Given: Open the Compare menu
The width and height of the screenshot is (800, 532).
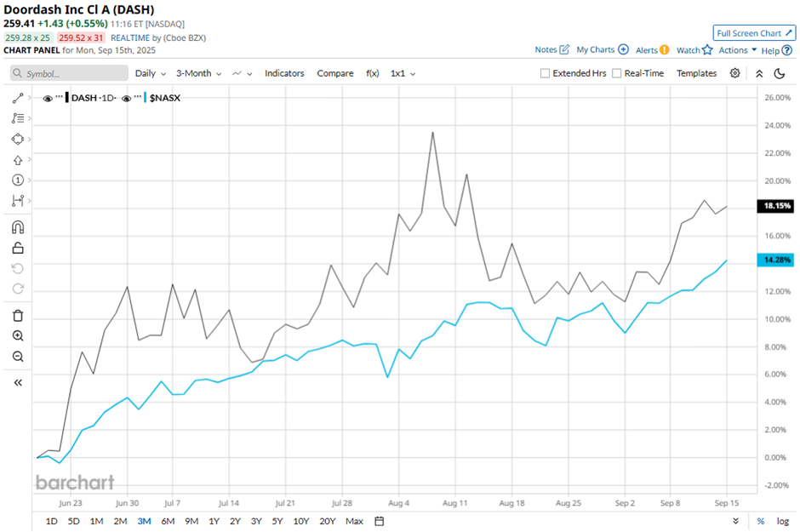Looking at the screenshot, I should [x=335, y=73].
